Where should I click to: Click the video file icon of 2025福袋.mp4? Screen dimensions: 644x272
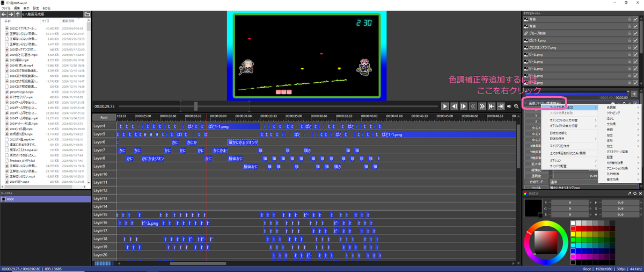6,60
